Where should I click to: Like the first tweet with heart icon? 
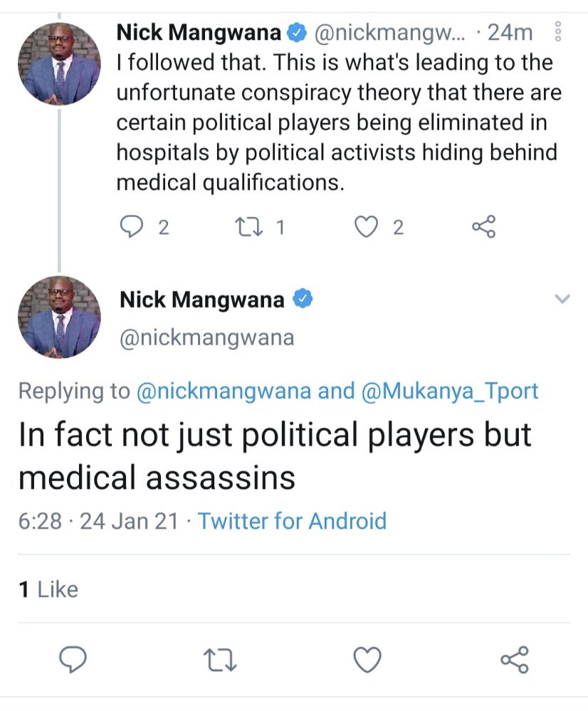point(366,227)
